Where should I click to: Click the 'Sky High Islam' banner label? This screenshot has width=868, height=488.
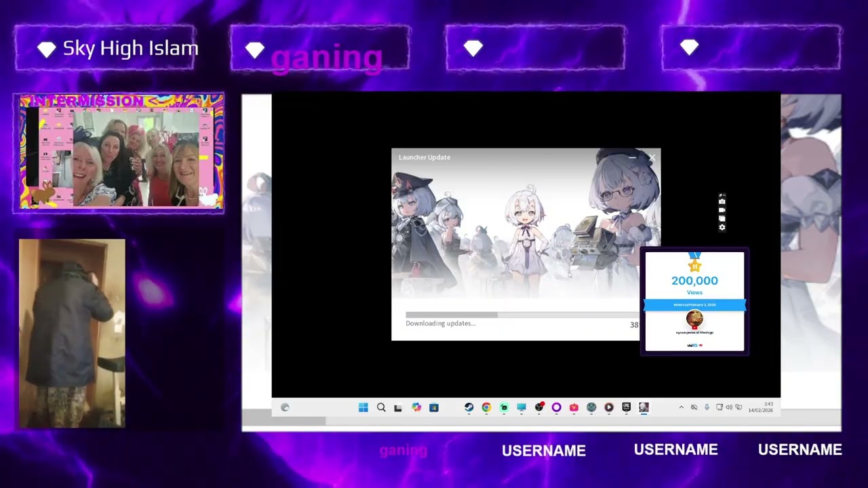pyautogui.click(x=131, y=48)
